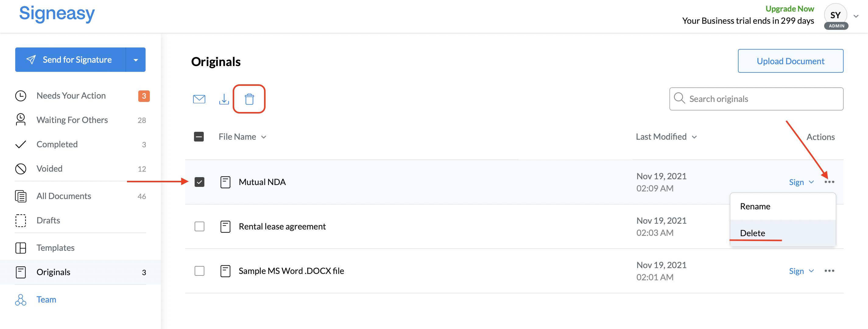This screenshot has width=868, height=329.
Task: Click the Upload Document button
Action: (x=791, y=61)
